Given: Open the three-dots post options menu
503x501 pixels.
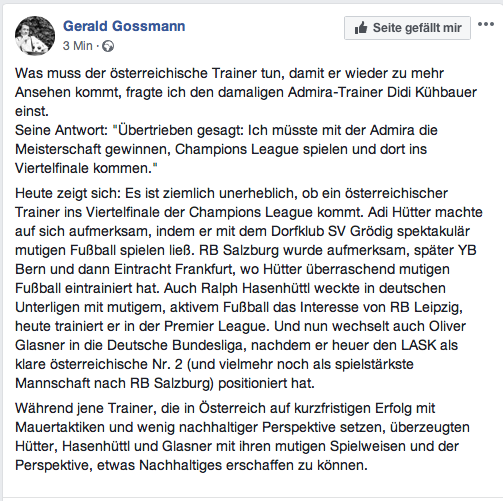Looking at the screenshot, I should tap(486, 24).
